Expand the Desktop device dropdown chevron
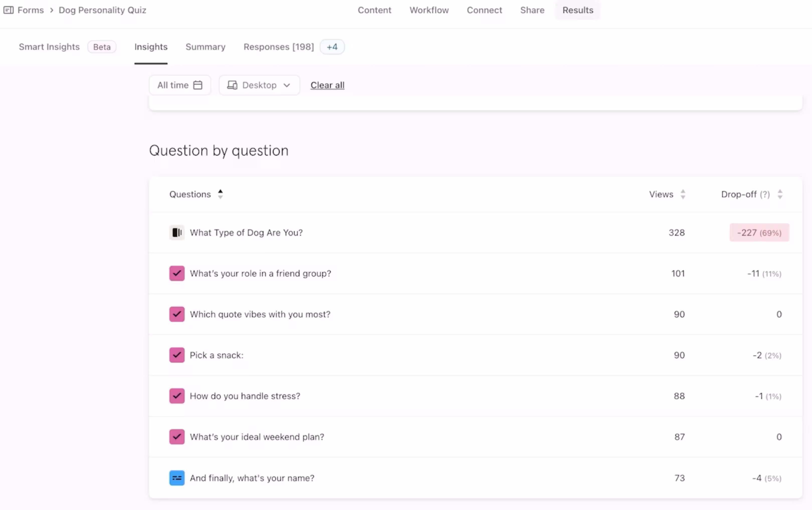 coord(287,85)
